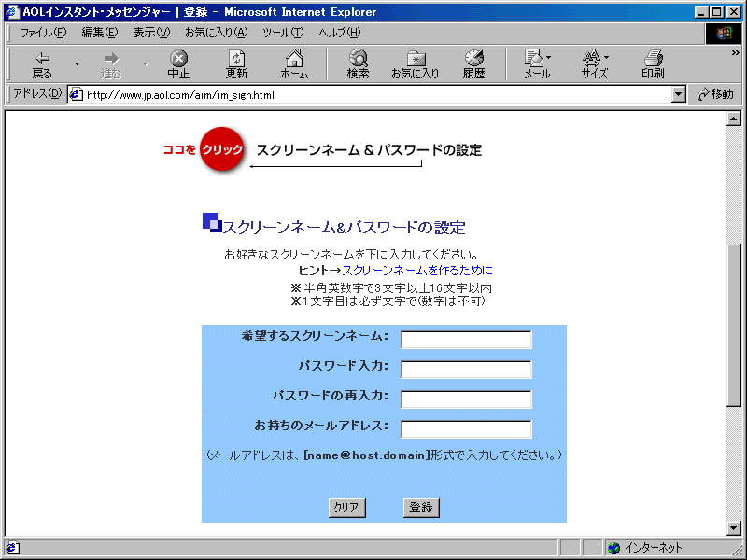Click the パスワード入力 input field

466,370
